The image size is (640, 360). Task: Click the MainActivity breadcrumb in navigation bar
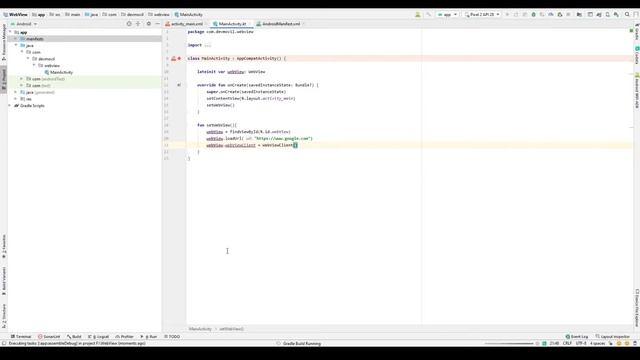coord(189,14)
